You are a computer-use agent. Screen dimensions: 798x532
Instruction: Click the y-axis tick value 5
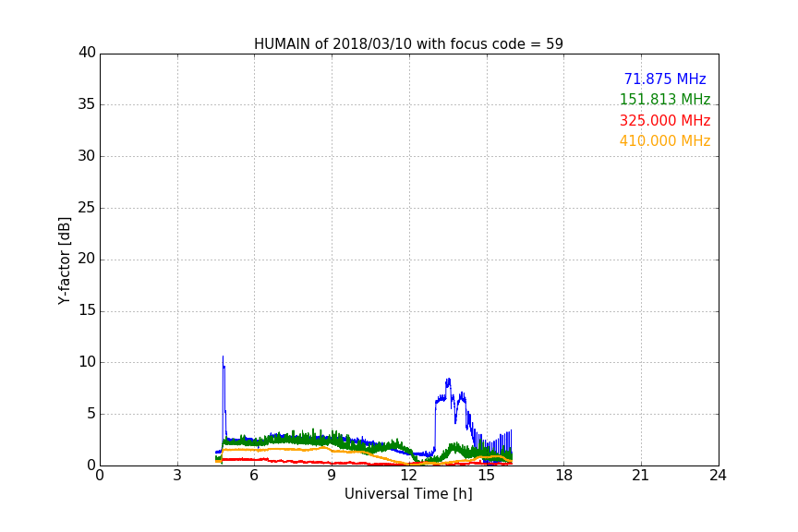tap(91, 414)
